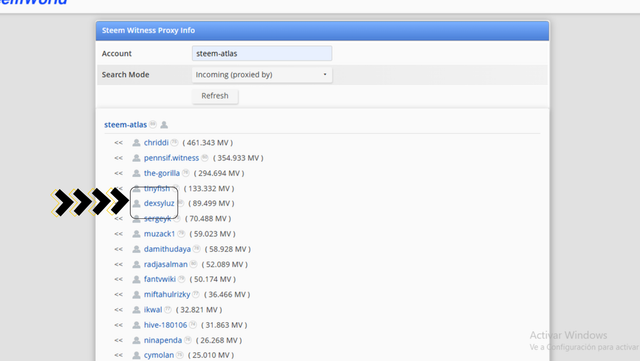This screenshot has height=361, width=640.
Task: Click the Account input field with steem-atlas
Action: pos(262,53)
